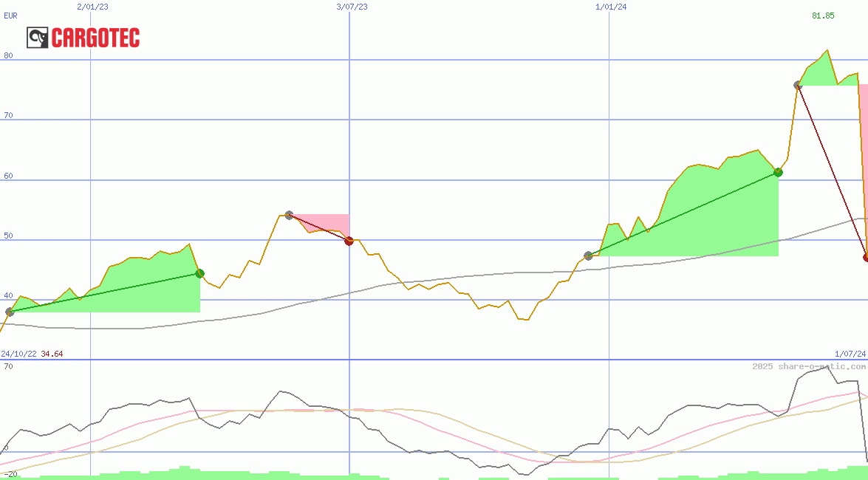Click the green 81.85 peak price label

click(x=823, y=16)
